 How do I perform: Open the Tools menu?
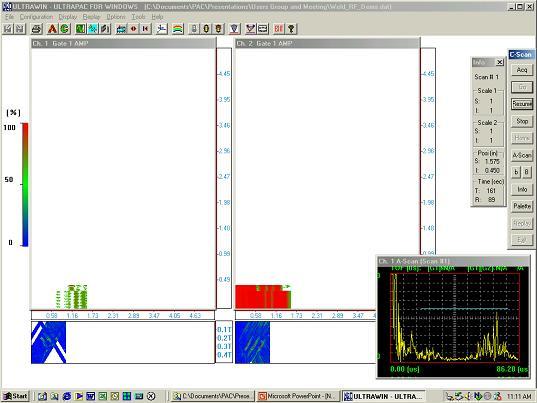[138, 17]
